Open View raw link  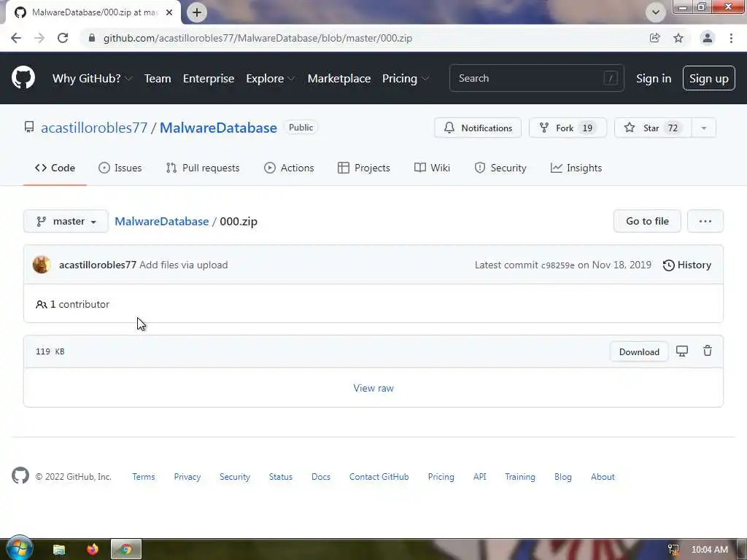(373, 388)
